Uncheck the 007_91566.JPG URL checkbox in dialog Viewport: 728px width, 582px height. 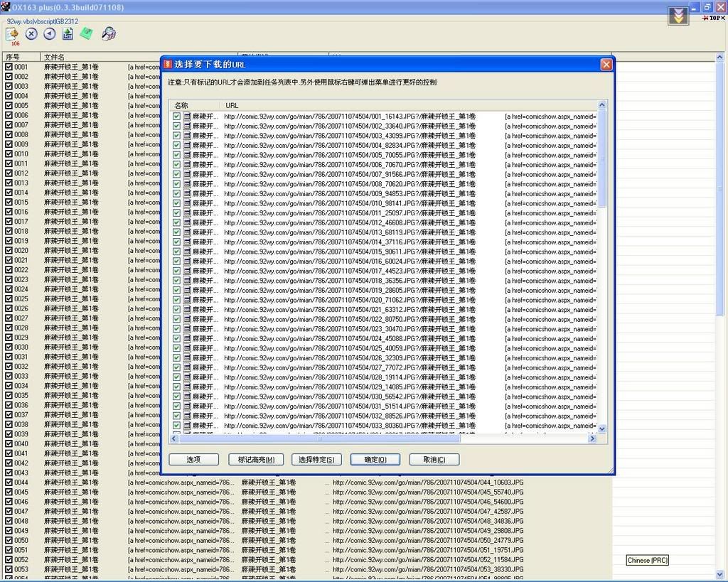[x=176, y=175]
